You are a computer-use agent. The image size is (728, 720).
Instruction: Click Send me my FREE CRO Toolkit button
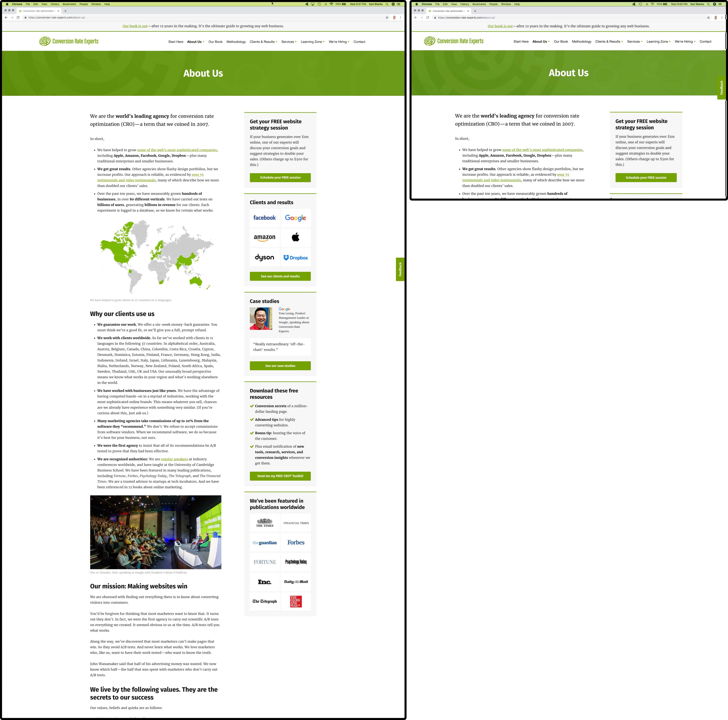click(280, 476)
